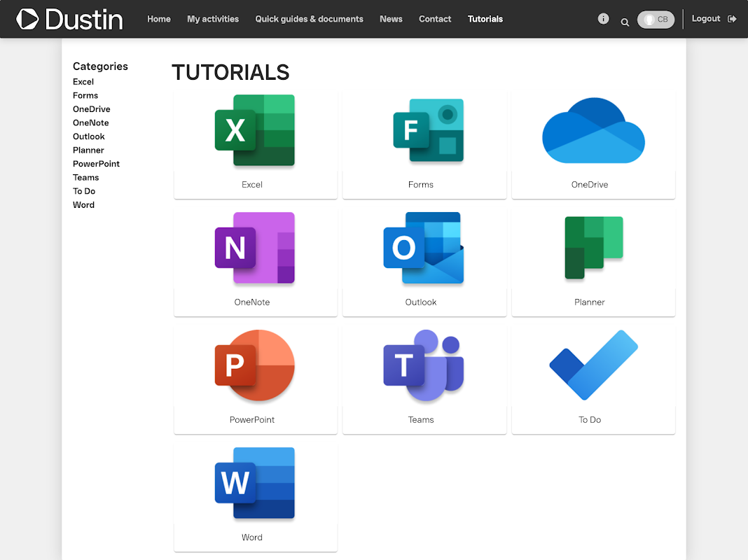Click the info icon in header
The height and width of the screenshot is (560, 748).
[604, 19]
